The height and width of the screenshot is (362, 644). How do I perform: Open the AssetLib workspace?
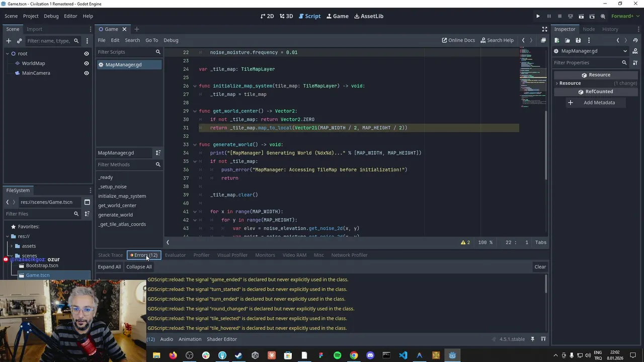point(369,16)
